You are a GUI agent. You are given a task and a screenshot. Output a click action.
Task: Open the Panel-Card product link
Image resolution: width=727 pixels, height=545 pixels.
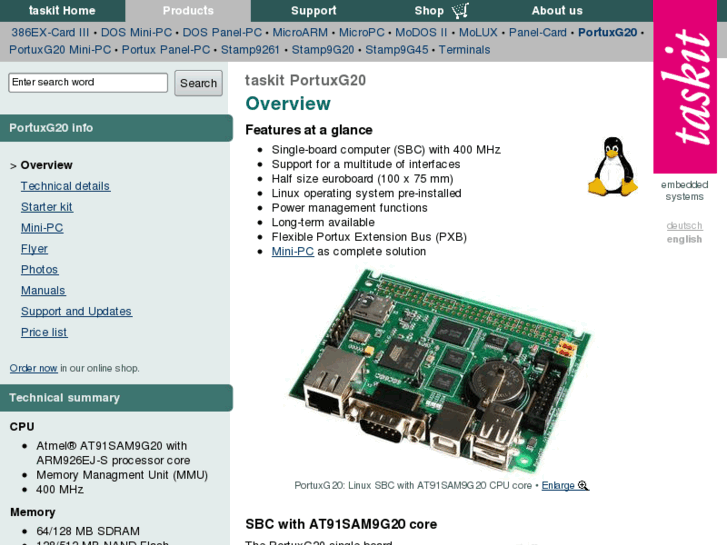[x=538, y=32]
